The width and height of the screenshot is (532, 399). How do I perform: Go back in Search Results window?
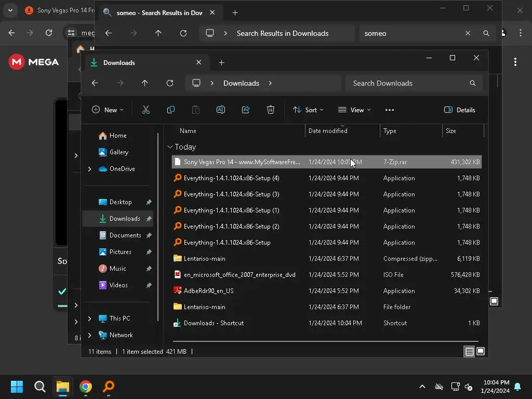click(x=109, y=33)
